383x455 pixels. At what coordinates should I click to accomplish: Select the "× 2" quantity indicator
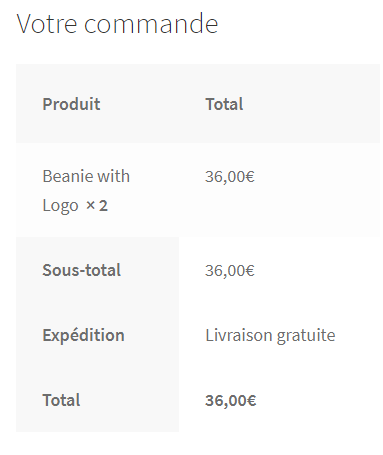pyautogui.click(x=97, y=206)
